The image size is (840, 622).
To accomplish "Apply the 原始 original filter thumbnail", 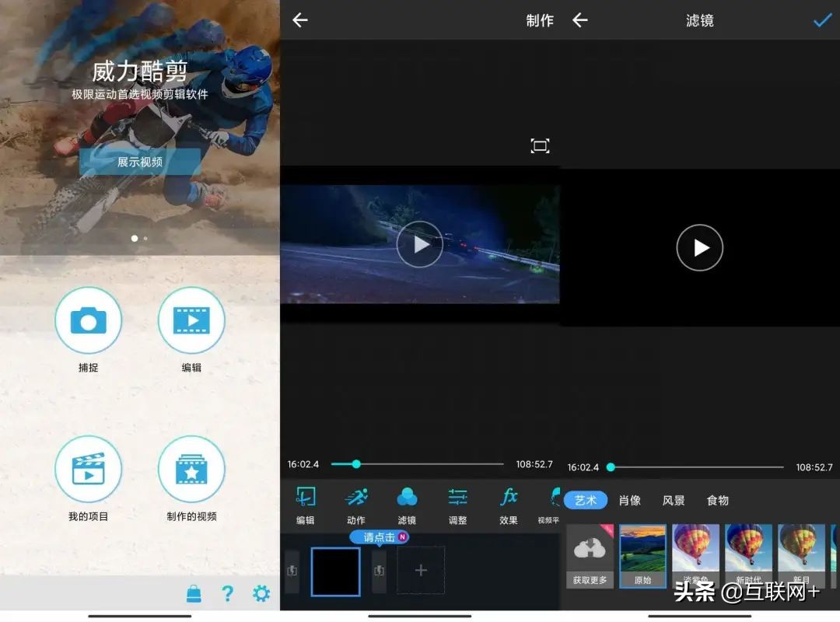I will coord(642,556).
